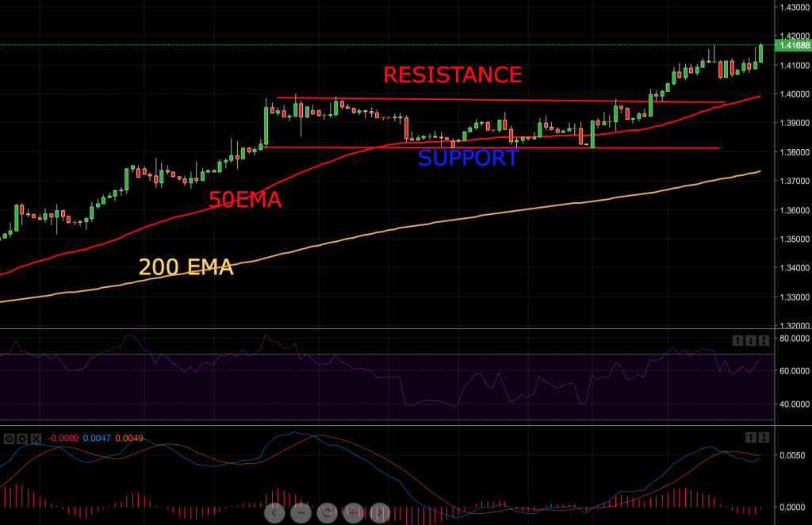
Task: Hide the RSI pane using its down arrow
Action: (751, 339)
